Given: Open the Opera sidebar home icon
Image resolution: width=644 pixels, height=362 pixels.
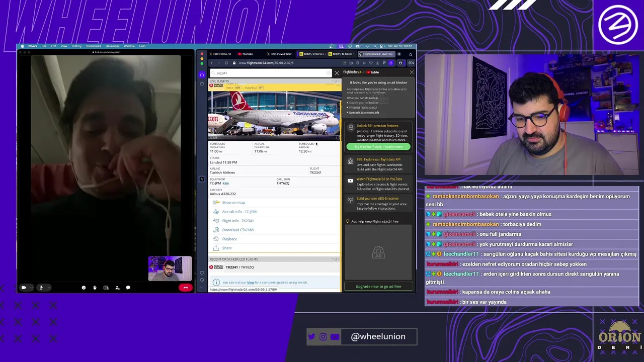Looking at the screenshot, I should [x=202, y=74].
